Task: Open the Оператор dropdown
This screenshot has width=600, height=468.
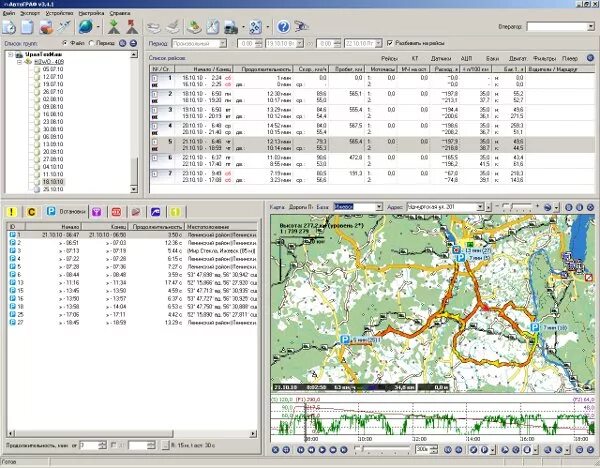Action: (591, 26)
